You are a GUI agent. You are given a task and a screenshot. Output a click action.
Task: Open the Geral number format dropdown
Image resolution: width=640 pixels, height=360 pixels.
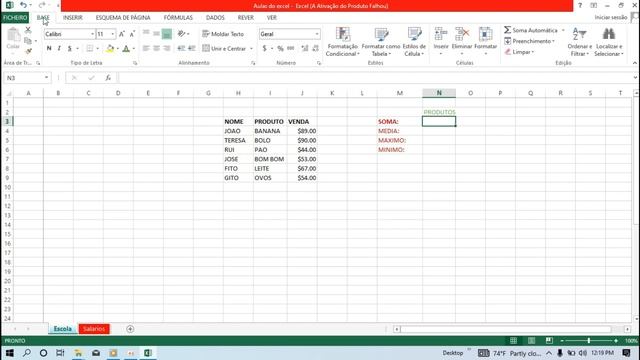click(x=317, y=34)
